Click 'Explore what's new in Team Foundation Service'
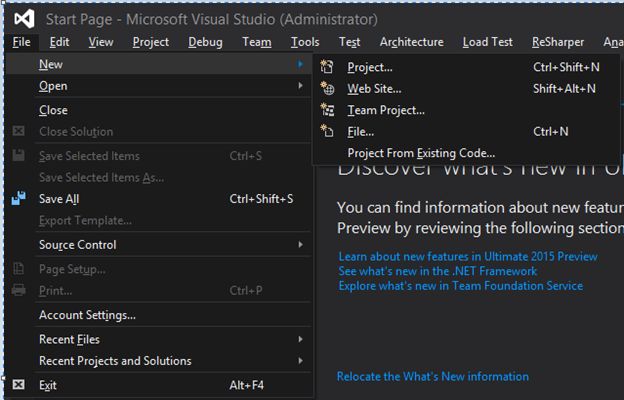Image resolution: width=624 pixels, height=400 pixels. (x=460, y=286)
